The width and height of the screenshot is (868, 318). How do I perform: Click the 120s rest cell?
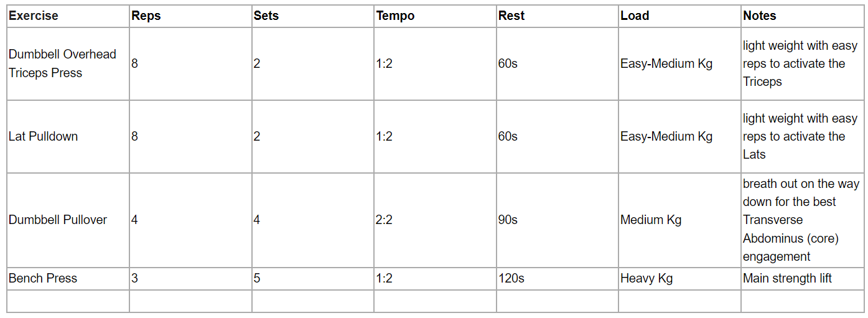pos(511,278)
